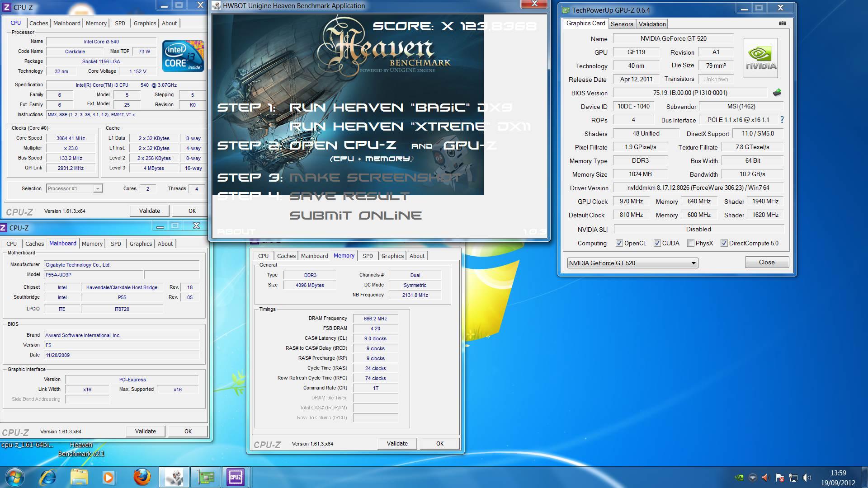Toggle the OpenCL checkbox in GPU-Z
868x488 pixels.
[x=619, y=243]
